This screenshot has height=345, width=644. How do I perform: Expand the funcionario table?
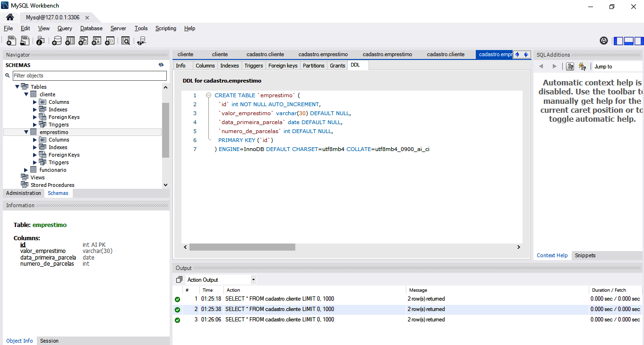[26, 169]
